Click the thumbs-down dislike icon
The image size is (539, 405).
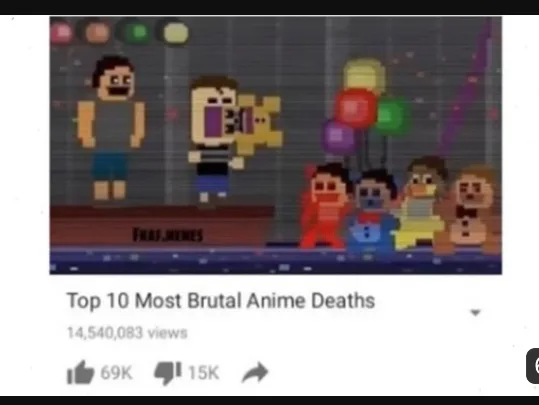[x=167, y=373]
